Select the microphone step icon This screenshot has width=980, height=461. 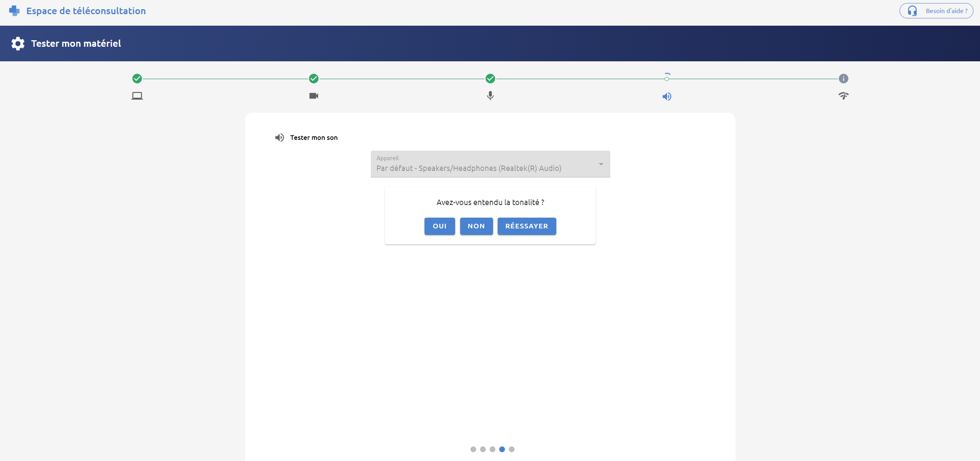(490, 96)
